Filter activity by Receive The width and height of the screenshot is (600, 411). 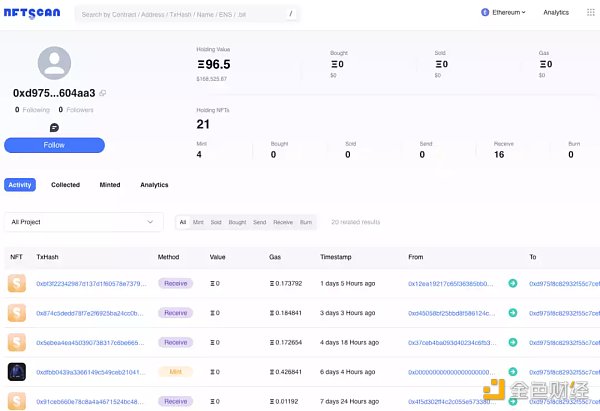click(283, 222)
